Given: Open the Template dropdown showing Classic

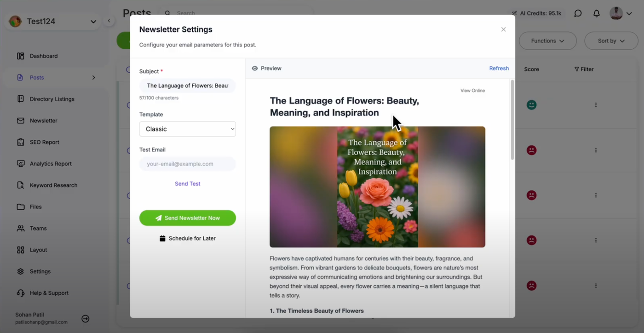Looking at the screenshot, I should pyautogui.click(x=187, y=129).
